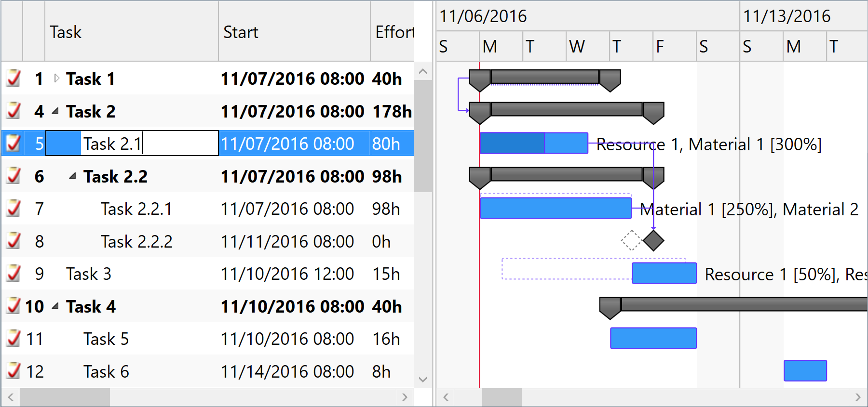The height and width of the screenshot is (407, 868).
Task: Click the Task 2.2.2 milestone diamond
Action: [x=653, y=240]
